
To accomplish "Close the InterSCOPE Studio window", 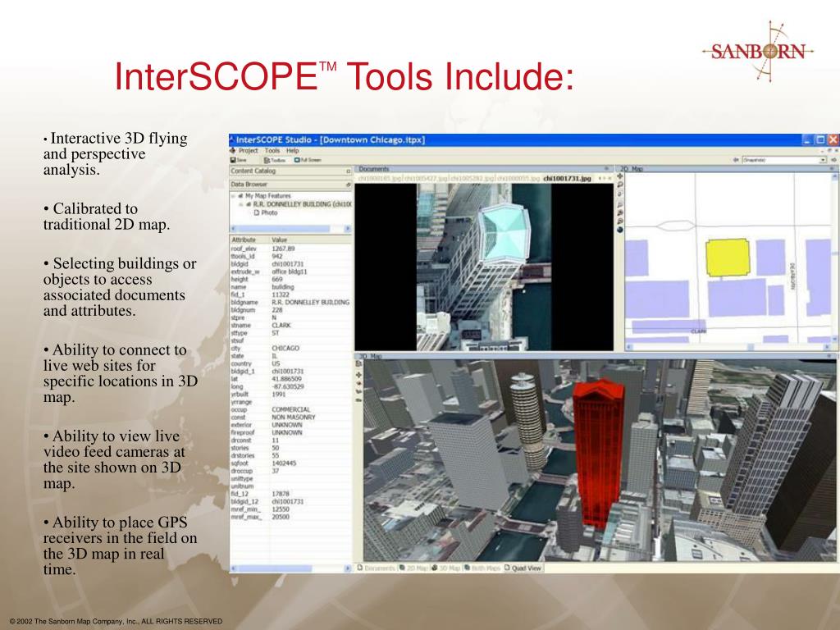I will point(833,139).
